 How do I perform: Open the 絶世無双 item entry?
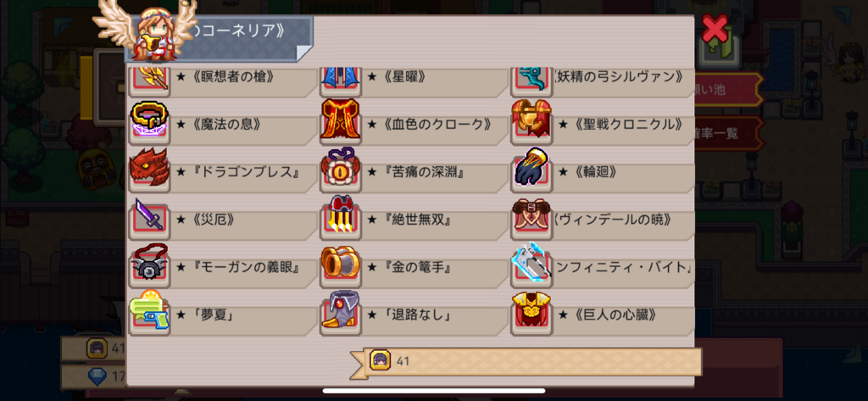pyautogui.click(x=414, y=220)
